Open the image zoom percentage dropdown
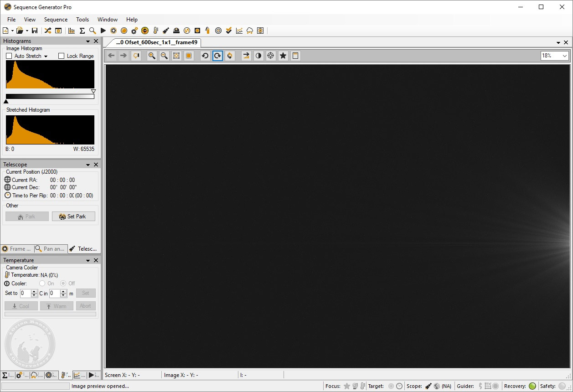This screenshot has width=573, height=392. click(555, 56)
